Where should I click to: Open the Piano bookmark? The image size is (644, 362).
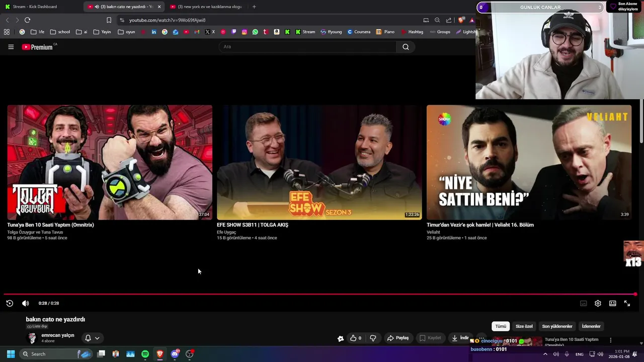385,32
